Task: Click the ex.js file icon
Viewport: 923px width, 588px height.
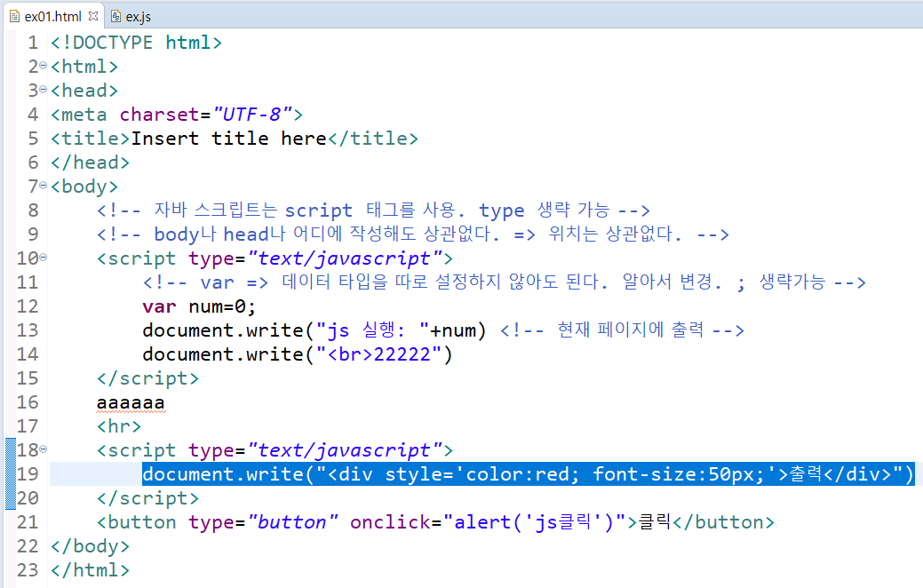Action: coord(116,17)
